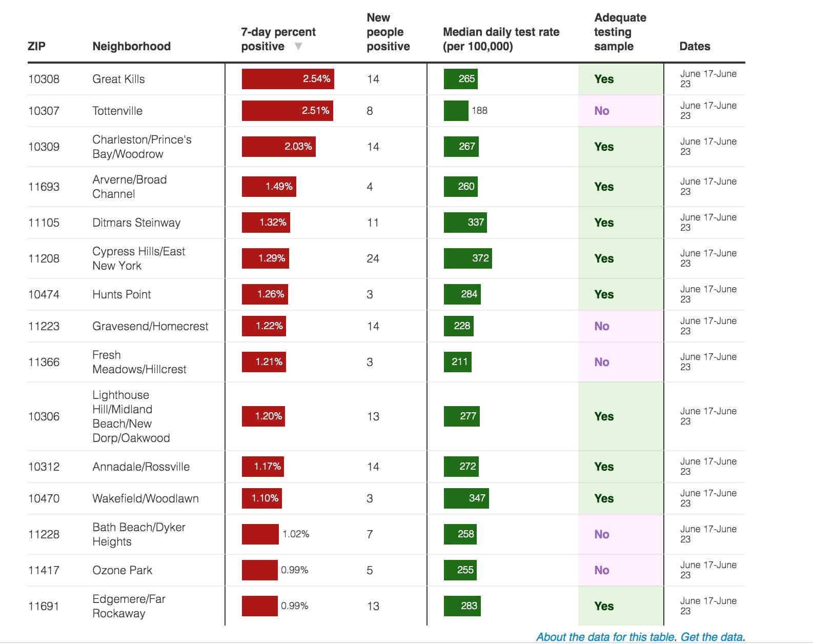Click the New people positive header
813x644 pixels.
click(388, 32)
